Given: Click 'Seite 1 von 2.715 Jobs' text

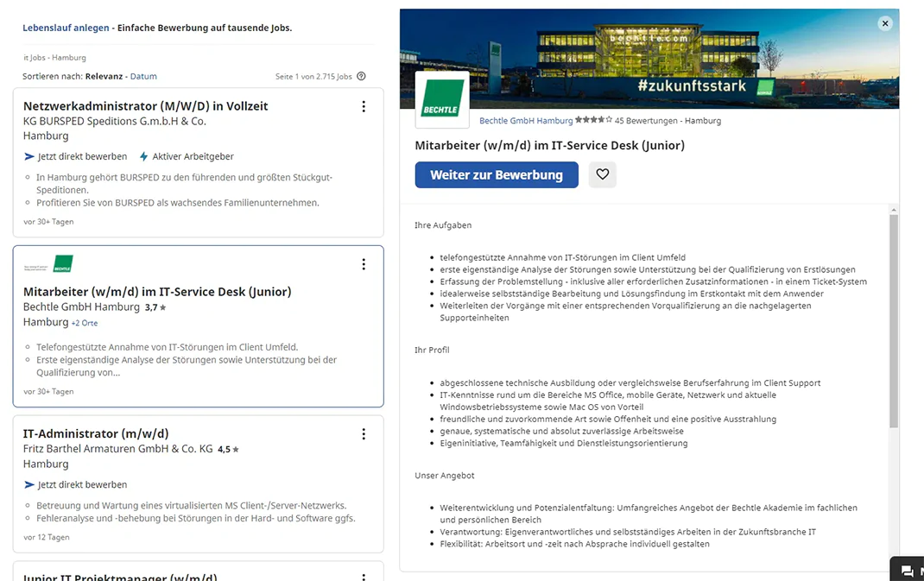Looking at the screenshot, I should click(x=313, y=77).
